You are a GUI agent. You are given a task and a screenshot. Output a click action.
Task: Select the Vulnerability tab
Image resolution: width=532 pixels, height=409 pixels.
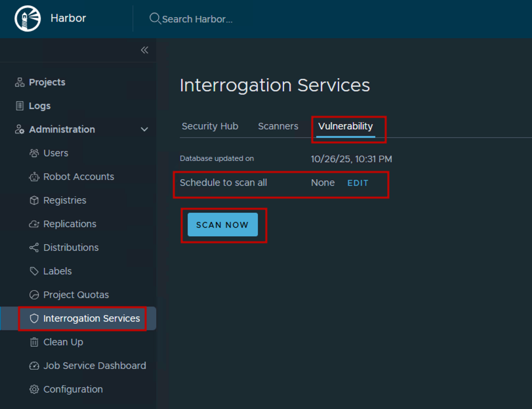pyautogui.click(x=346, y=126)
